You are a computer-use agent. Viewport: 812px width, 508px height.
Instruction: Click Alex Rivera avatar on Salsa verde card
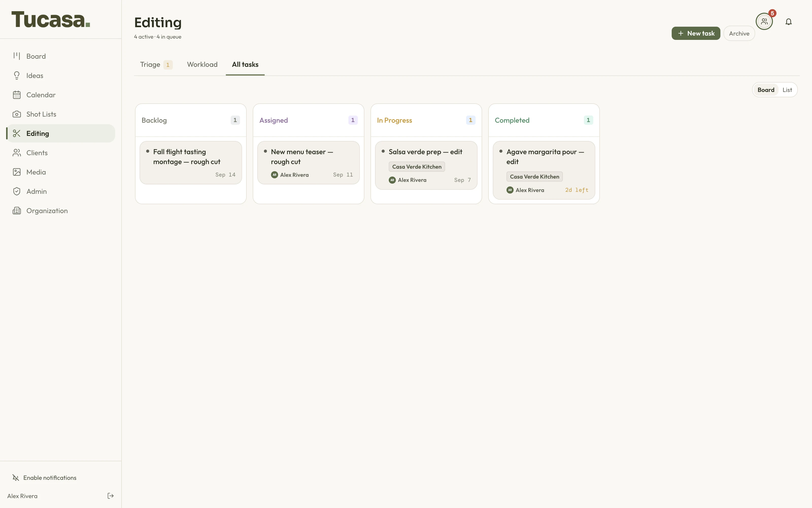point(392,180)
